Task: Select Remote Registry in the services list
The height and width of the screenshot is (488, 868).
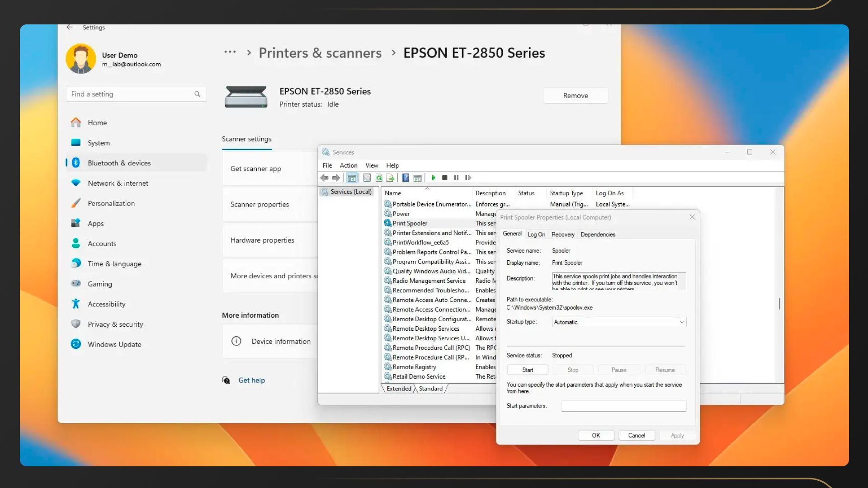Action: 414,367
